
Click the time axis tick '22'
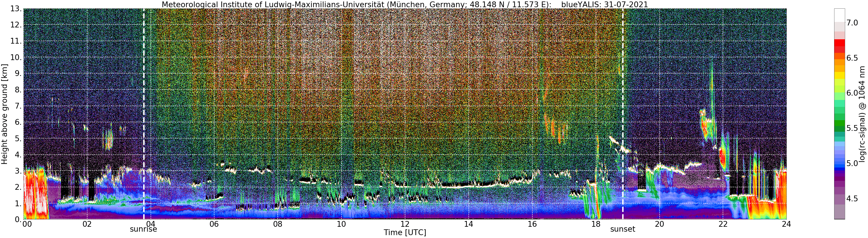click(723, 224)
